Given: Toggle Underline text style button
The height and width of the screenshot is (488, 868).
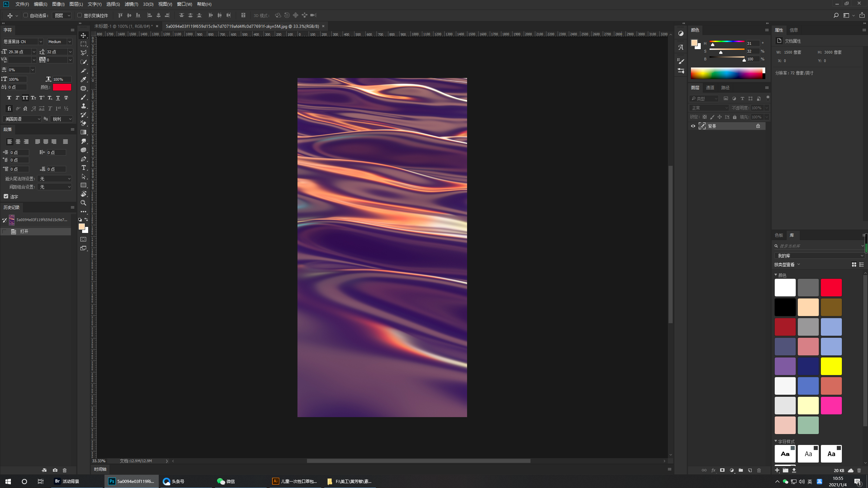Looking at the screenshot, I should [58, 98].
